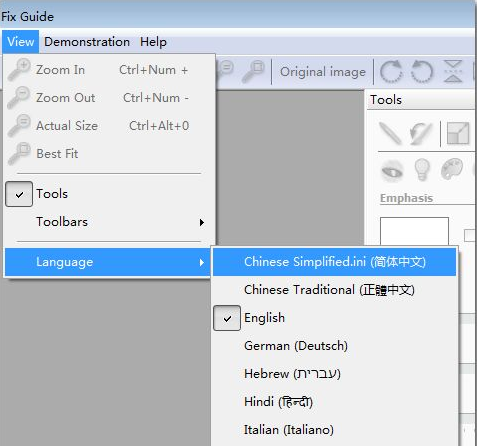Click the Best Fit magnifier toolbar icon
The width and height of the screenshot is (477, 446).
click(x=253, y=71)
